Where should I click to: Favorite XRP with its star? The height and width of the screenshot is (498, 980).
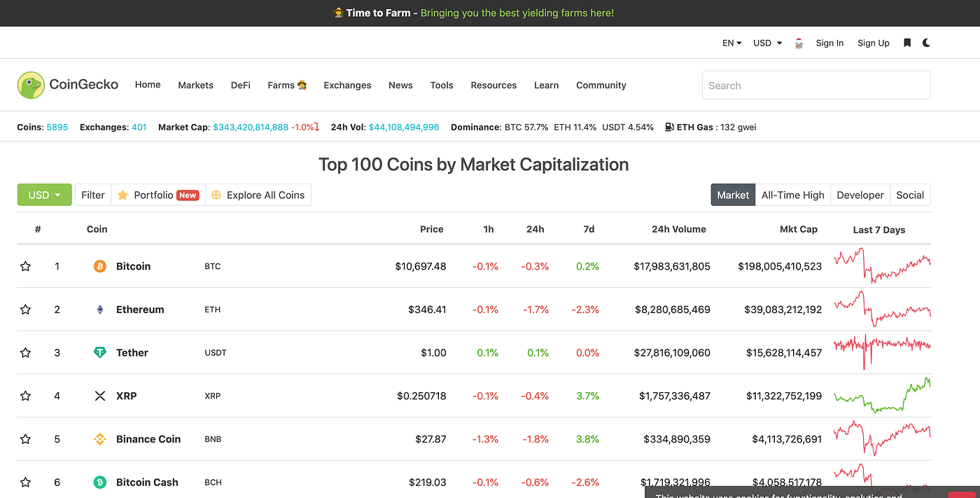coord(26,396)
